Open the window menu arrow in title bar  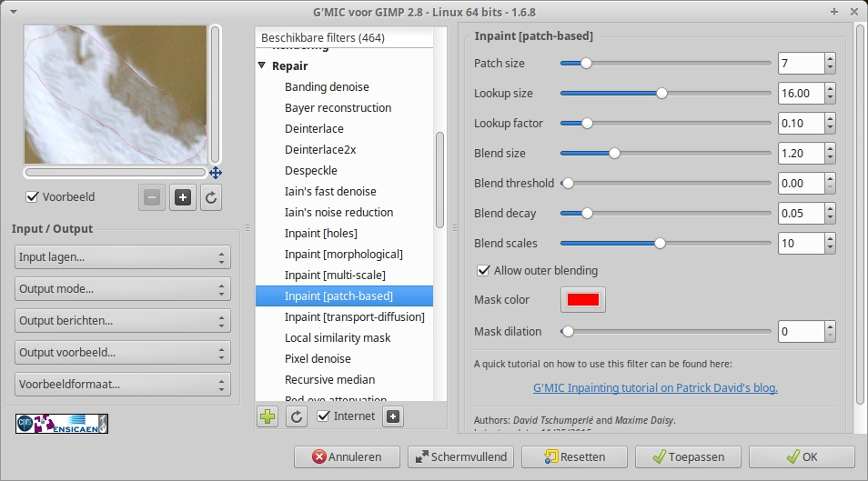14,12
